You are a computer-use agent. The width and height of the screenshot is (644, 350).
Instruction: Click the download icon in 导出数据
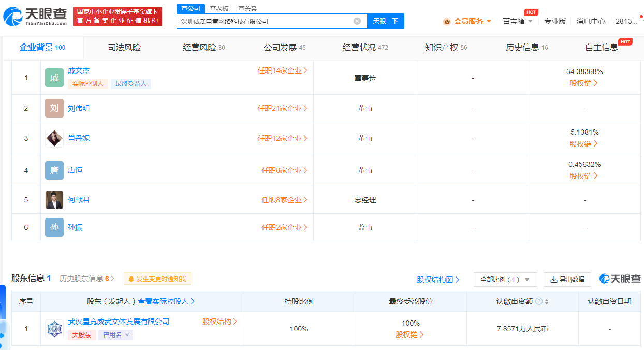[553, 280]
